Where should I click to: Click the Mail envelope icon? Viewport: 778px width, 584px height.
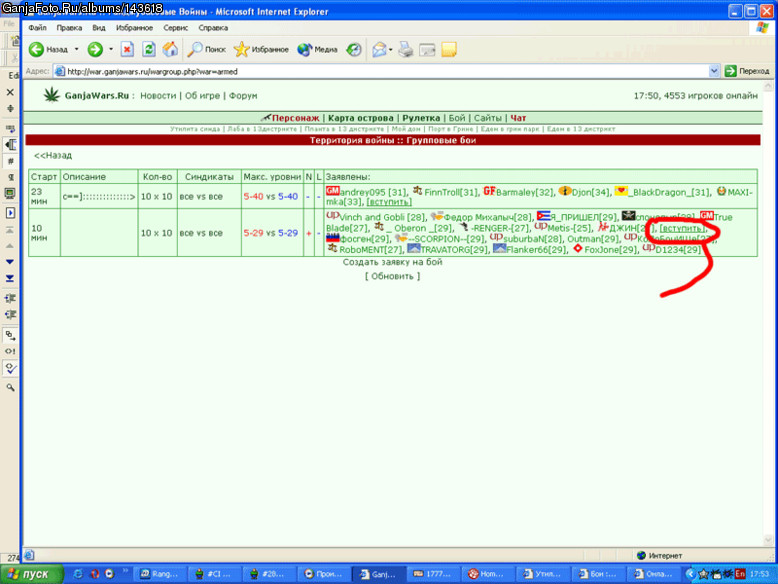coord(379,49)
